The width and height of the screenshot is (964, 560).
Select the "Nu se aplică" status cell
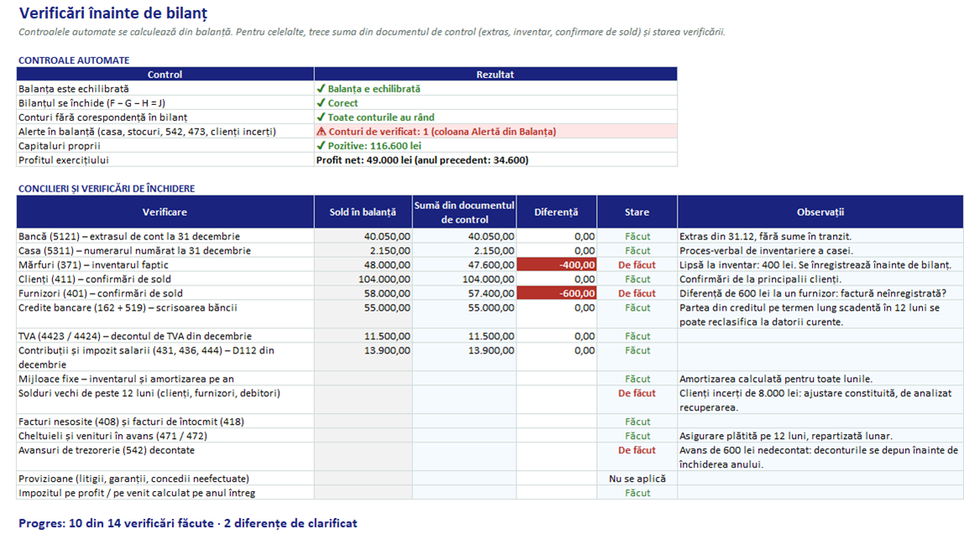click(x=637, y=479)
